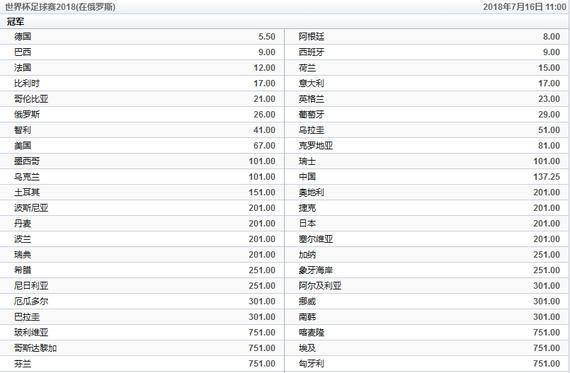Click the 埃及 team name
The image size is (570, 373).
click(307, 348)
